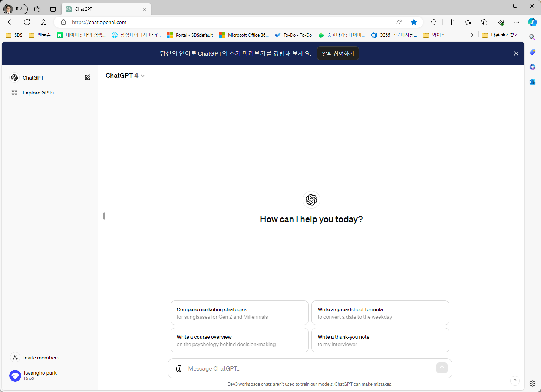The height and width of the screenshot is (392, 541).
Task: Open the 삼정데이타서비스 bookmark
Action: point(136,35)
